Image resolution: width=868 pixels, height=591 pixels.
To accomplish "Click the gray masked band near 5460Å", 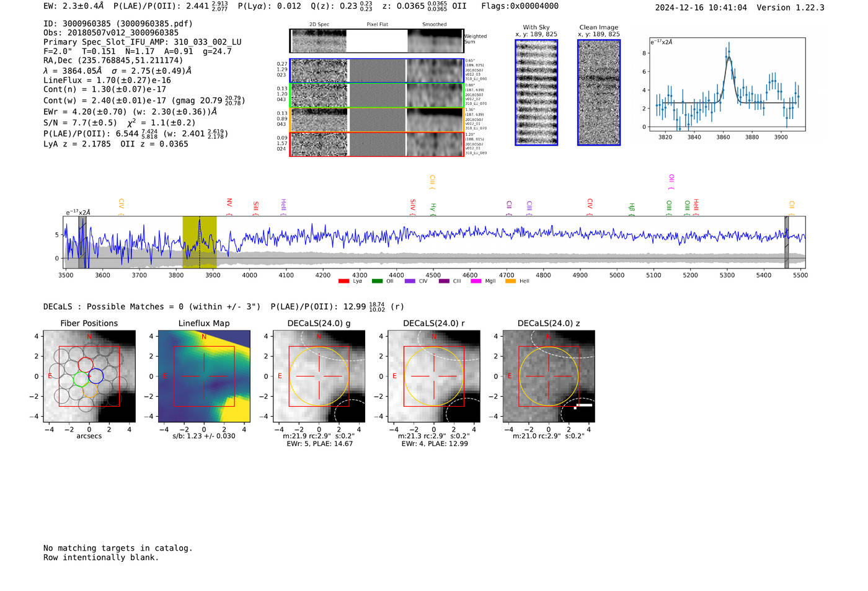I will point(787,242).
